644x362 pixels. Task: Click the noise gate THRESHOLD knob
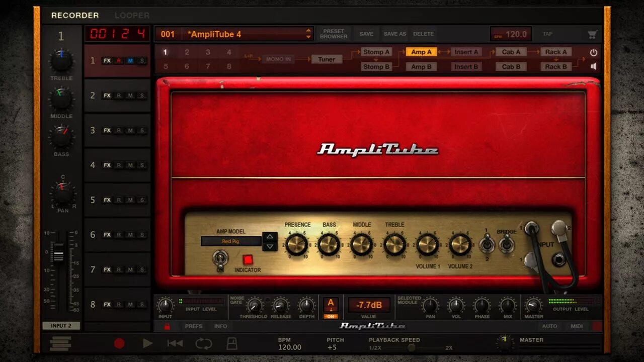point(255,305)
